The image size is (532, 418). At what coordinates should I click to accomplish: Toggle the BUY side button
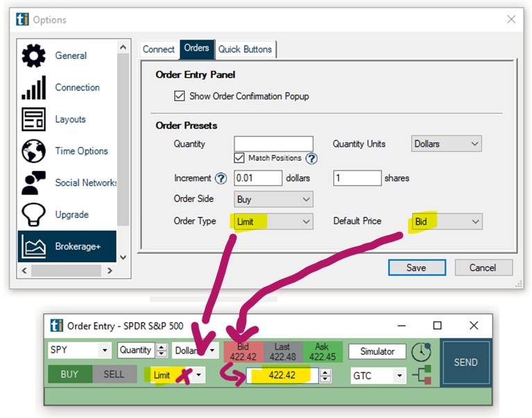(x=69, y=374)
